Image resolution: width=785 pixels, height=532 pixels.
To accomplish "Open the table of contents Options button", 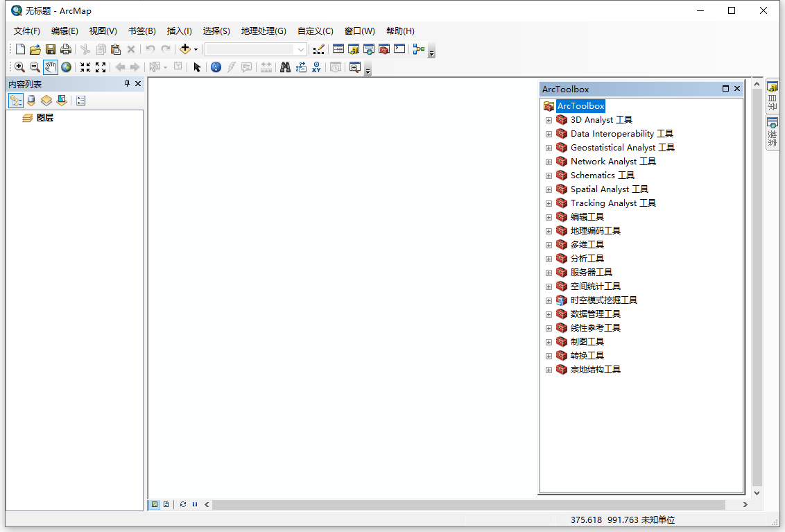I will 80,101.
